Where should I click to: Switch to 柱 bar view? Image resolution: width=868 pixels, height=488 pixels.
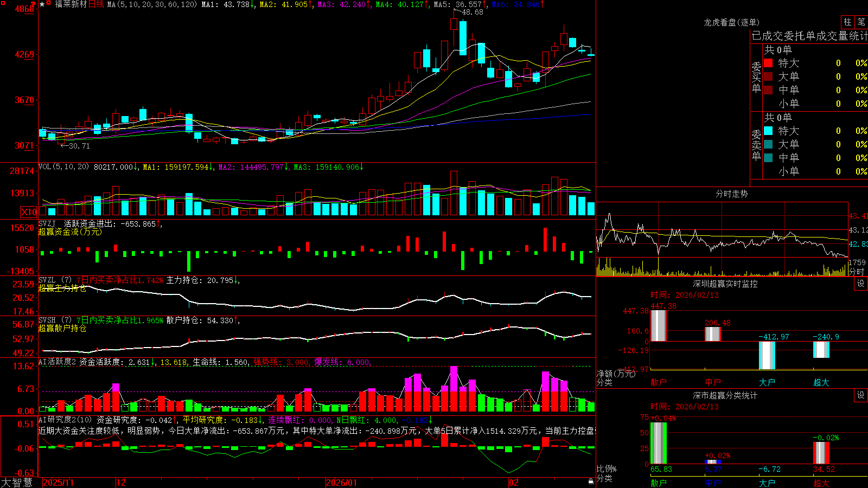pos(847,22)
